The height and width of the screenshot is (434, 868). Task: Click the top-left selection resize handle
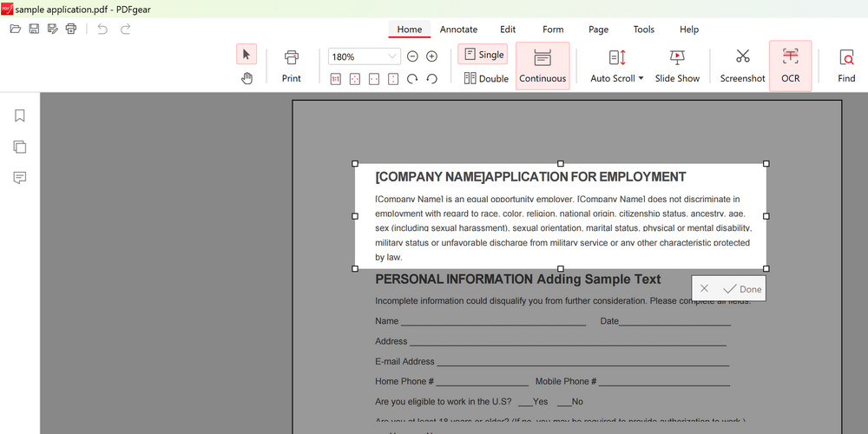click(355, 163)
